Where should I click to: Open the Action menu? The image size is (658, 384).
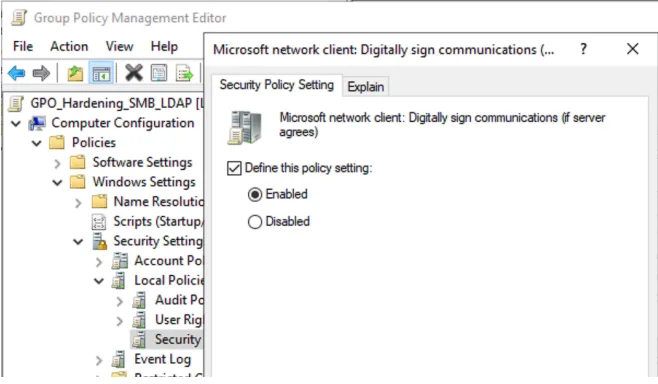coord(69,46)
